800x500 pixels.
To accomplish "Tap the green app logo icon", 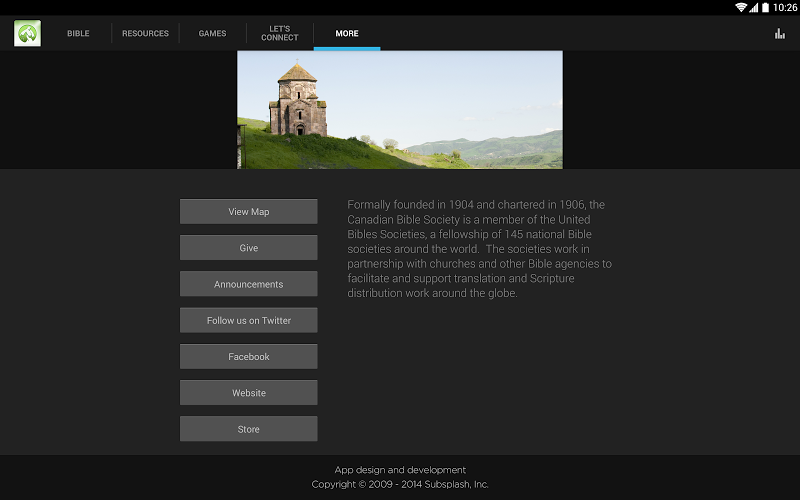I will click(x=28, y=33).
